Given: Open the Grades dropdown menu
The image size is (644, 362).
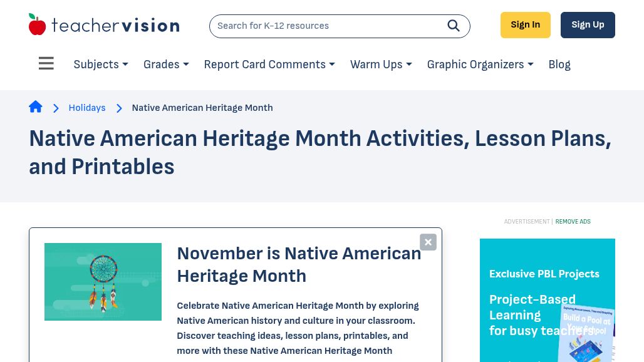Looking at the screenshot, I should (x=166, y=65).
